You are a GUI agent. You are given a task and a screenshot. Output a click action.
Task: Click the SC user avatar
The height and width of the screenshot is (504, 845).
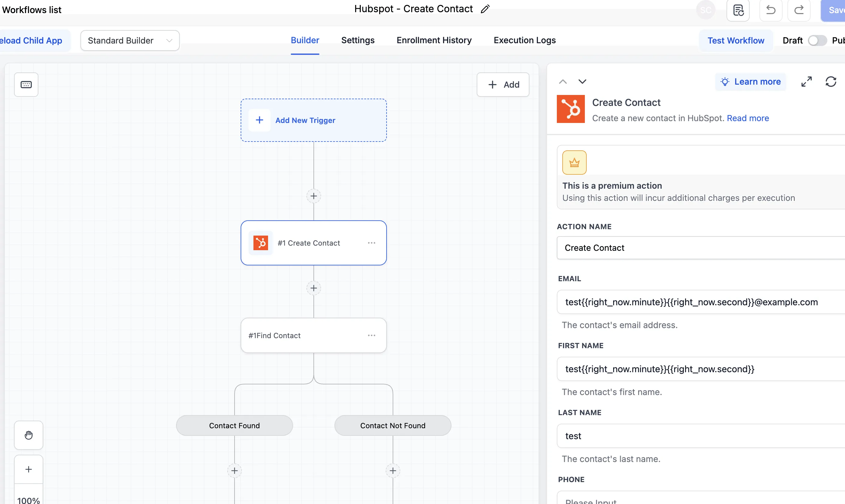[706, 10]
